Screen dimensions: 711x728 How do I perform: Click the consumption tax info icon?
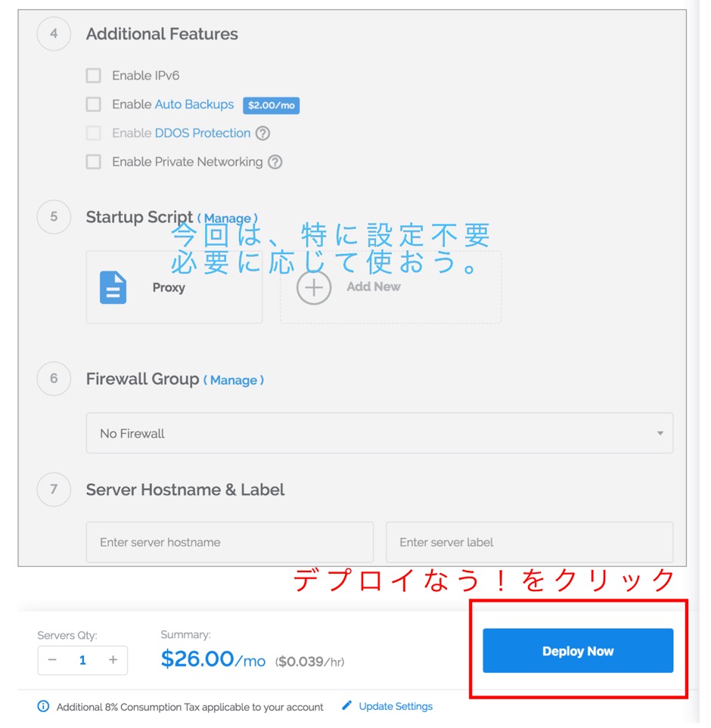coord(43,707)
